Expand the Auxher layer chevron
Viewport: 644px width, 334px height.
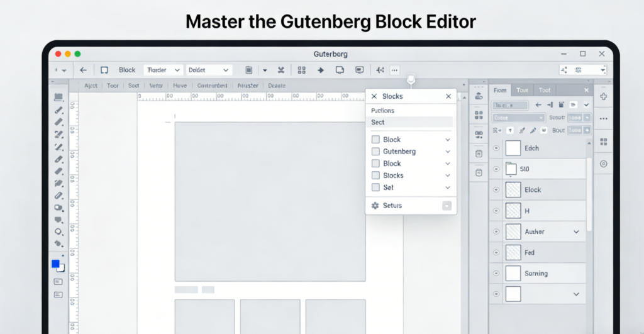pyautogui.click(x=576, y=232)
